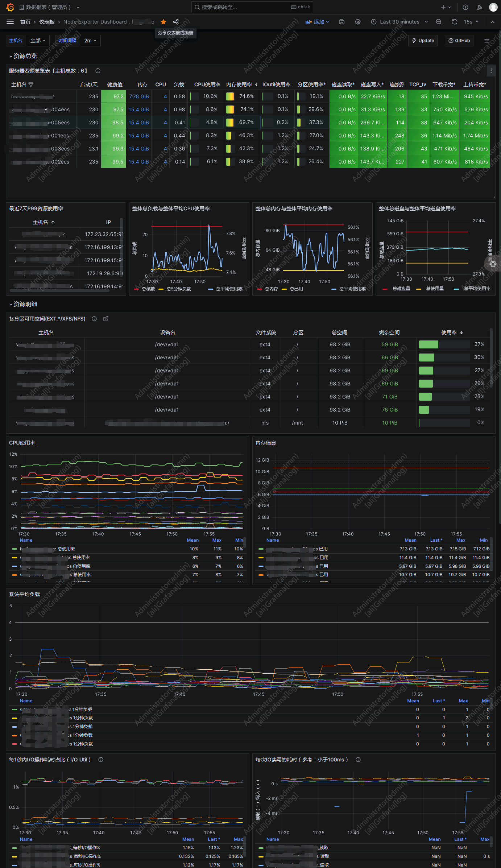Click the Node Exporter Dashboard breadcrumb title
501x868 pixels.
pyautogui.click(x=109, y=22)
